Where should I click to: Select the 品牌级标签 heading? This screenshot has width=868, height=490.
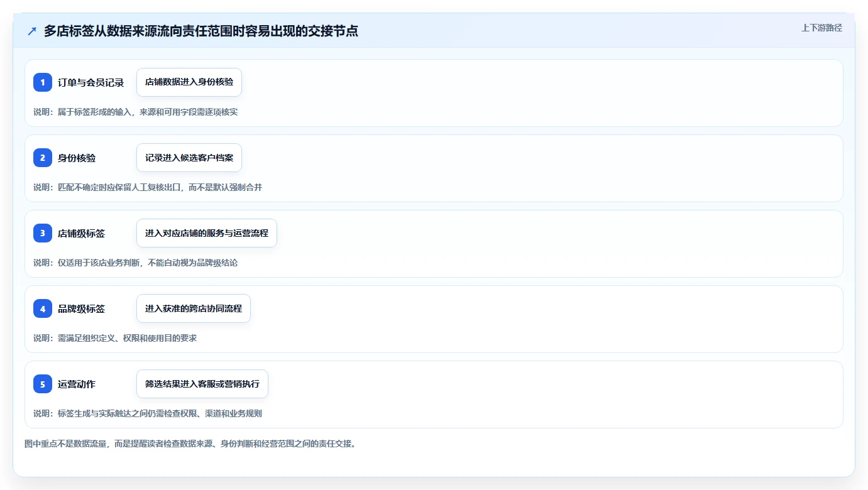pos(81,308)
